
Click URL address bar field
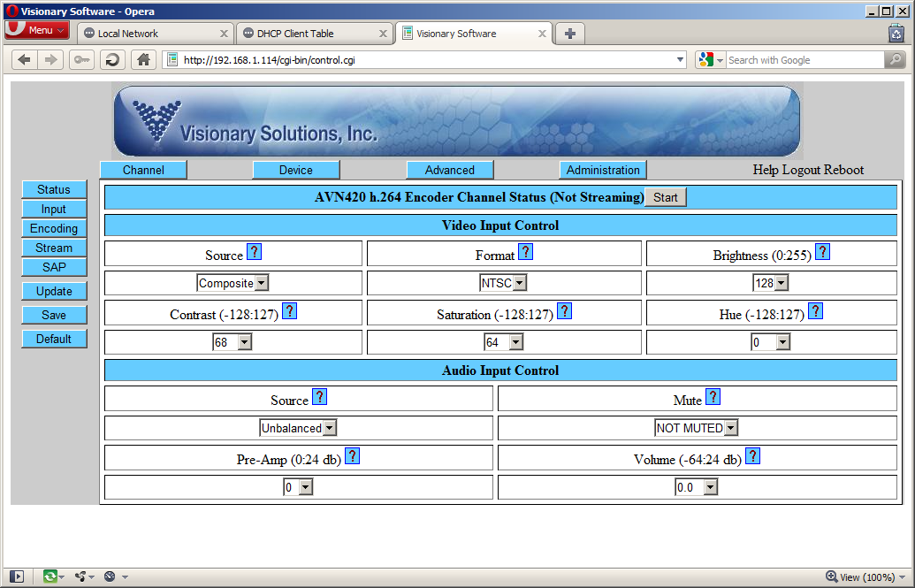click(424, 59)
